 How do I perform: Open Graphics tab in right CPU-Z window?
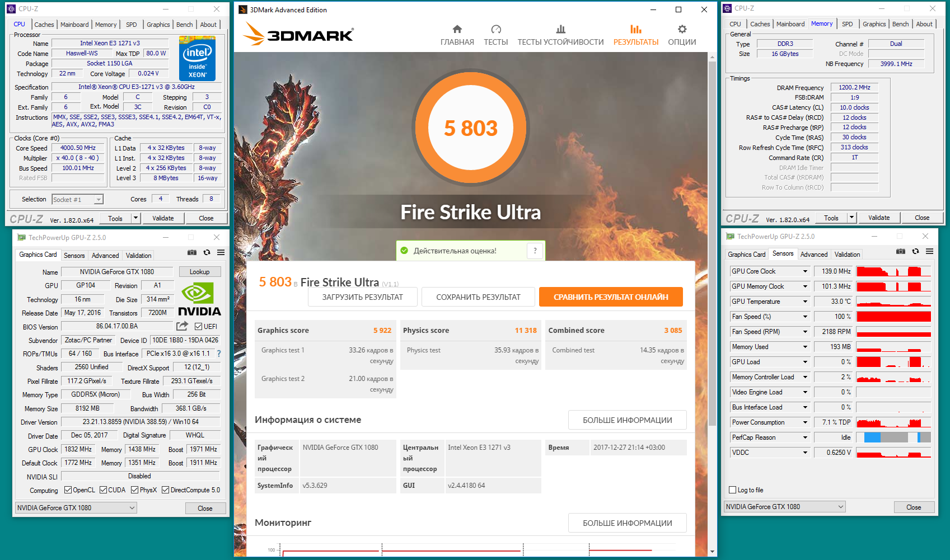tap(874, 24)
